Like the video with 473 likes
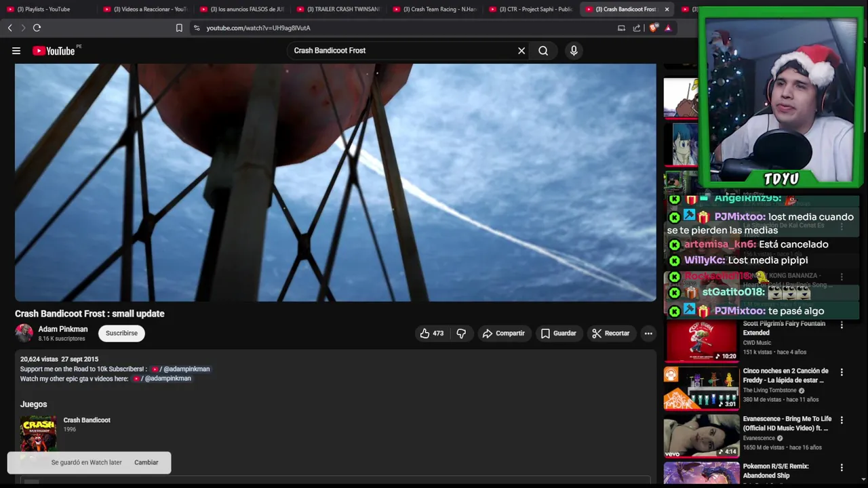The height and width of the screenshot is (488, 868). click(431, 333)
